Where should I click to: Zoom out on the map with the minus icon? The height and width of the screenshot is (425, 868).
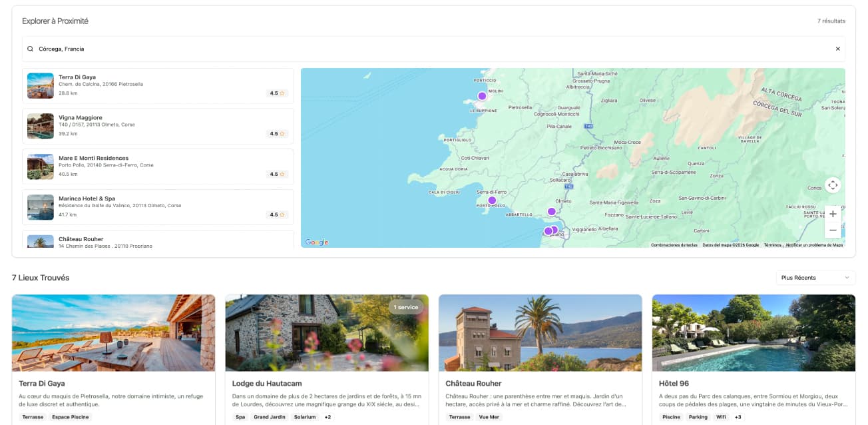click(x=833, y=229)
